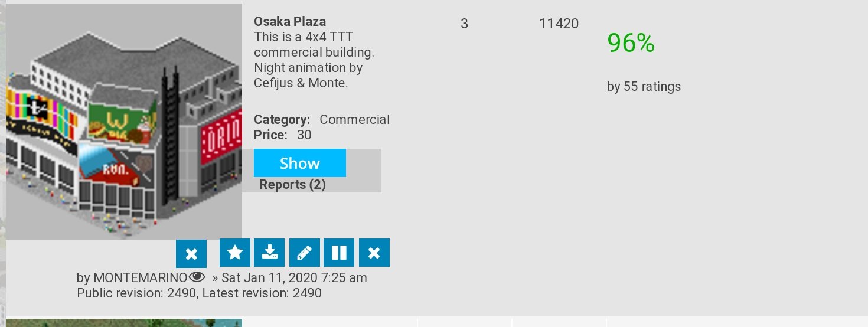
Task: Click the blue Show button
Action: 300,163
